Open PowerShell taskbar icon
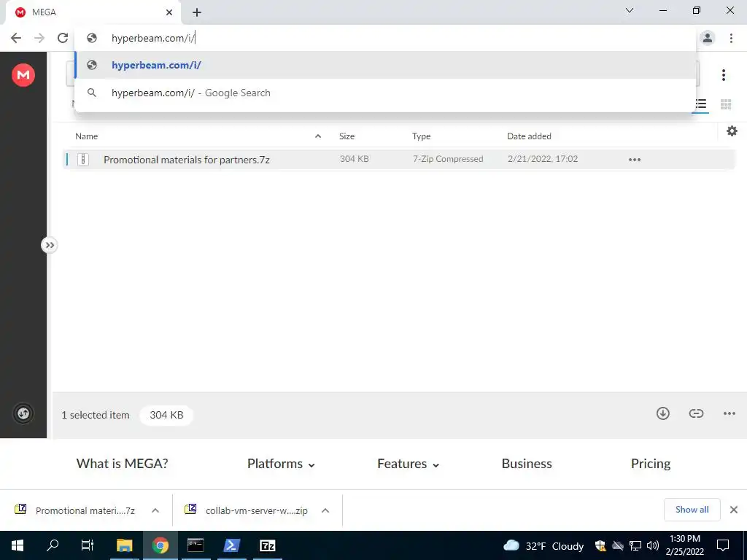 click(x=231, y=545)
